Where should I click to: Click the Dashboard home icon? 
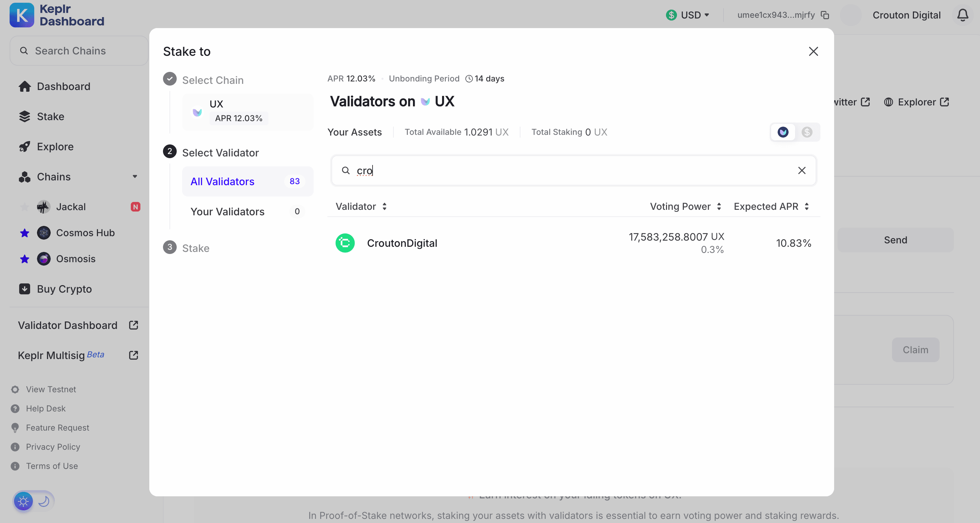tap(25, 86)
